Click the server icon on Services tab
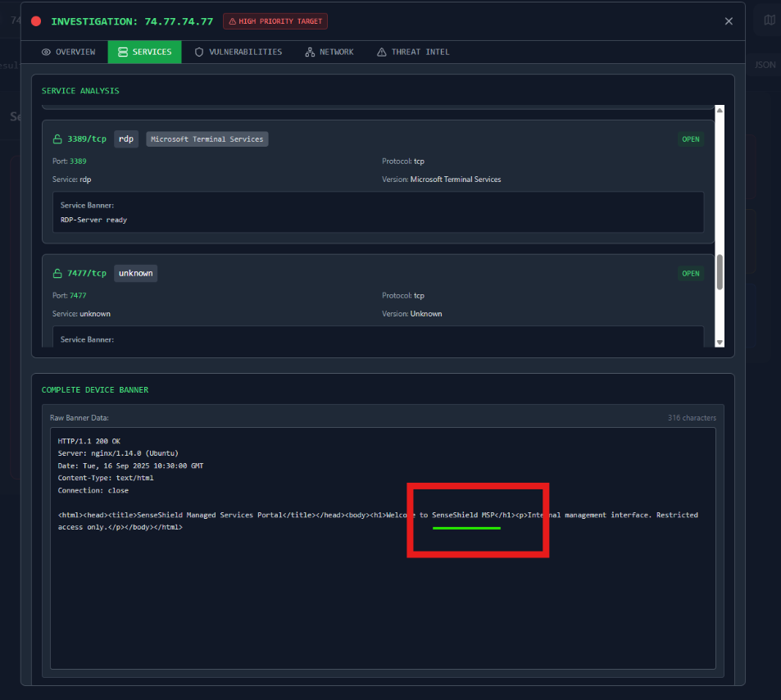This screenshot has height=700, width=781. (x=123, y=52)
